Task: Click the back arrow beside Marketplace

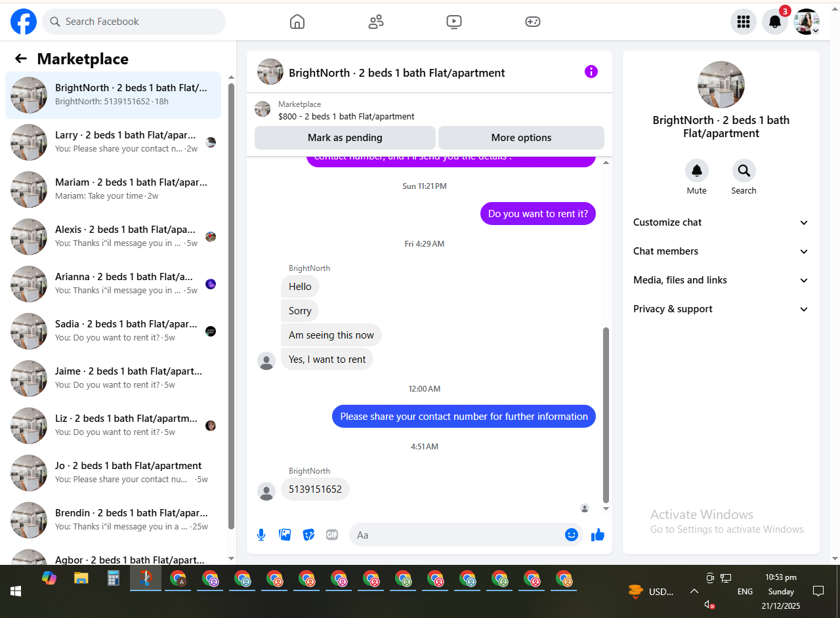Action: click(21, 59)
